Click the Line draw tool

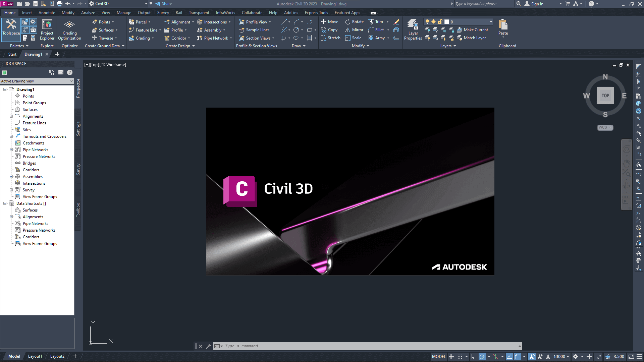coord(284,22)
